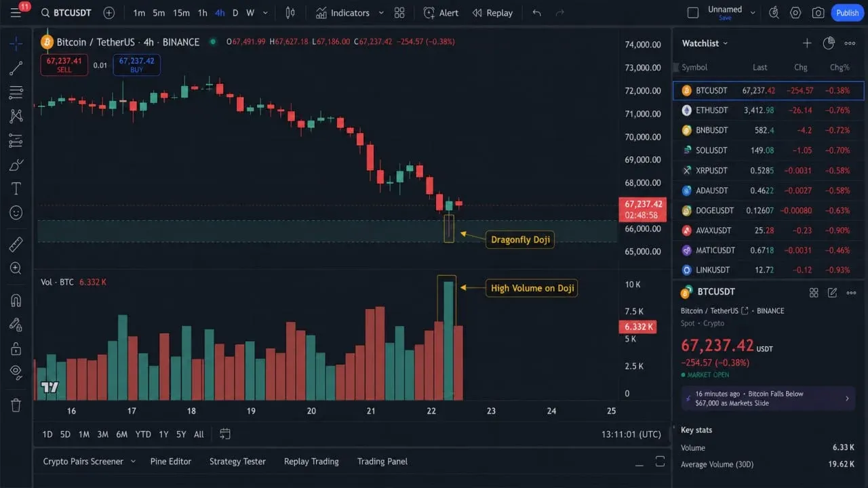Screen dimensions: 868x488
Task: Select the 15m timeframe
Action: point(181,13)
